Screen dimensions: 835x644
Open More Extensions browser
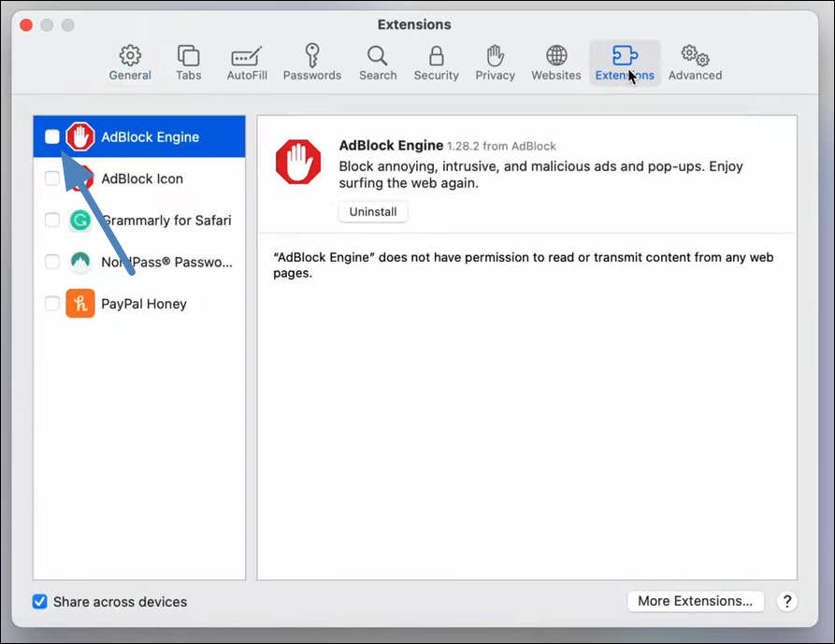pyautogui.click(x=695, y=601)
